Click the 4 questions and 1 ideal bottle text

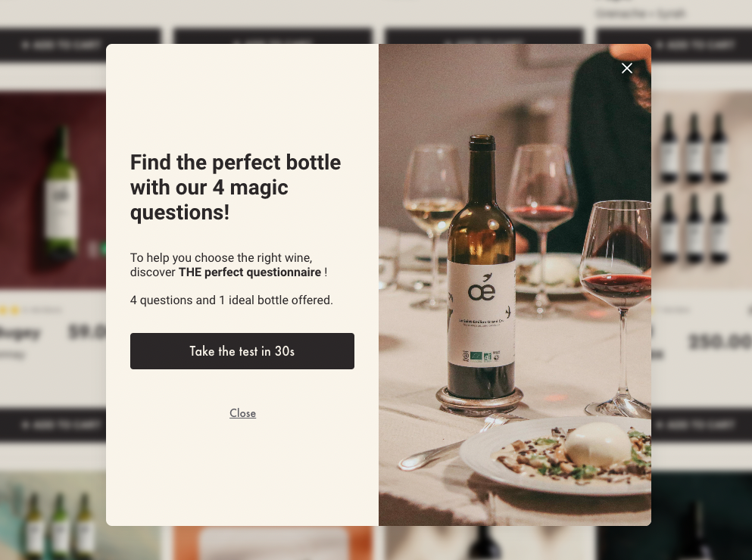pyautogui.click(x=231, y=300)
